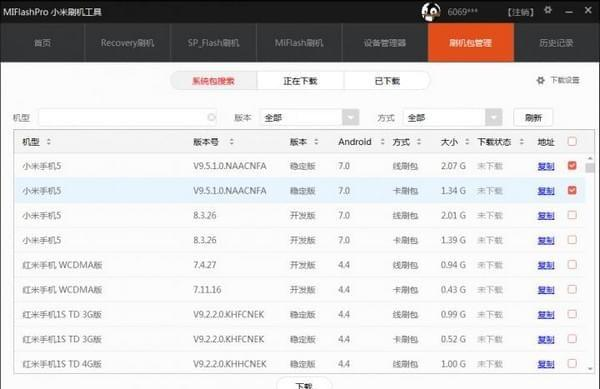
Task: Switch to 历史记录 tab
Action: point(557,43)
